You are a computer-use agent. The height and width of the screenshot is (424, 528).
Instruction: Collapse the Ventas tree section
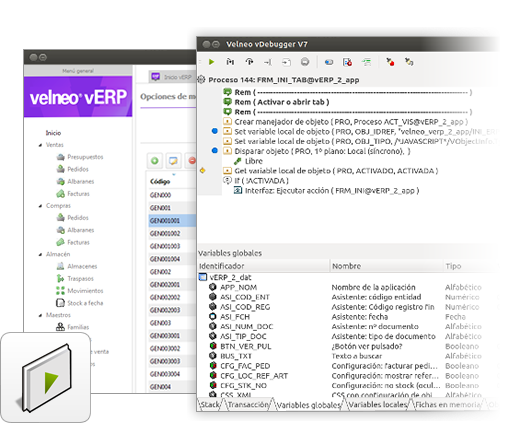click(x=40, y=145)
